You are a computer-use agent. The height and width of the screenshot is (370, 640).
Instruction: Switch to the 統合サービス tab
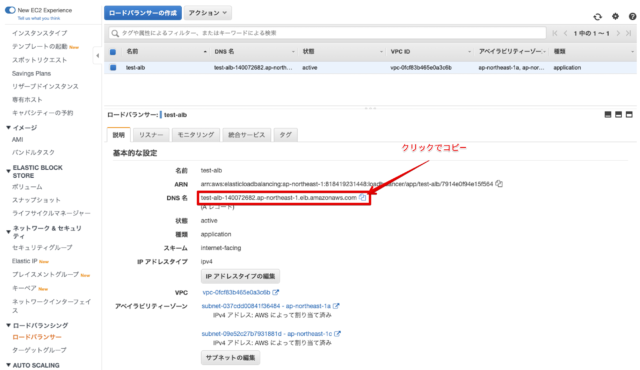pyautogui.click(x=247, y=135)
